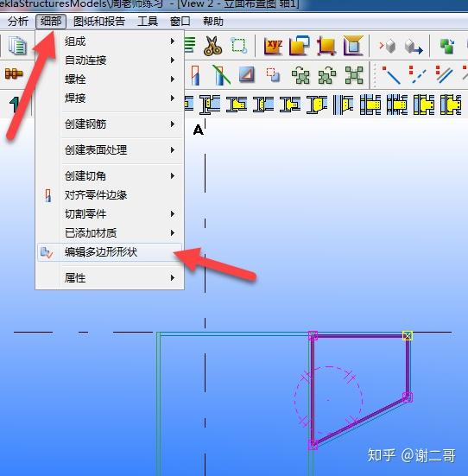The image size is (468, 476).
Task: Click the xyz work plane icon
Action: coord(273,46)
